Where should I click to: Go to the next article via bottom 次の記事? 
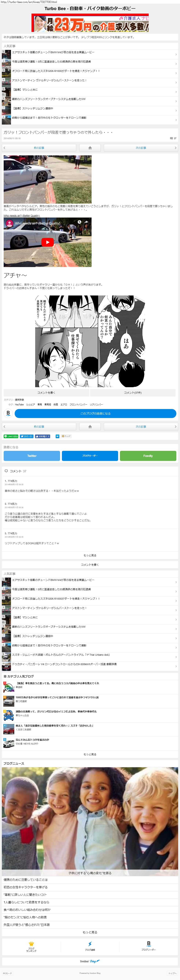coord(141,426)
